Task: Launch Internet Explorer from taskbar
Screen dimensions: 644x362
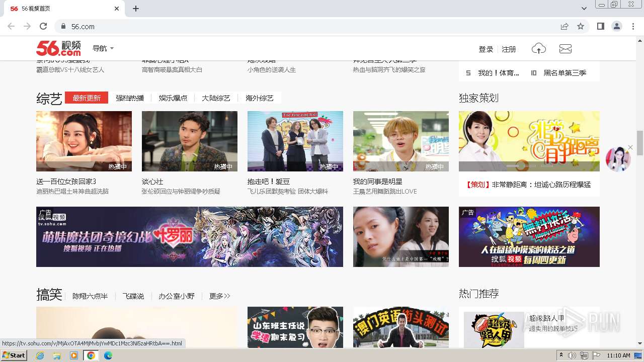Action: tap(40, 355)
